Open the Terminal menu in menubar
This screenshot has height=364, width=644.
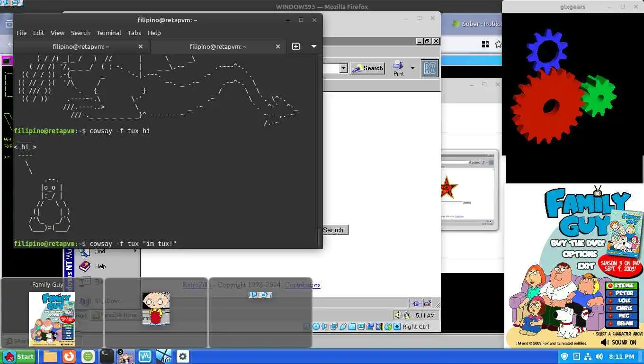click(108, 33)
